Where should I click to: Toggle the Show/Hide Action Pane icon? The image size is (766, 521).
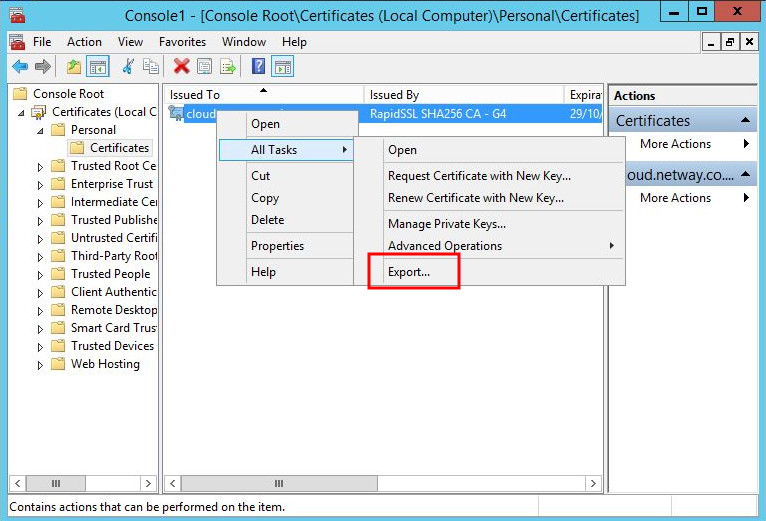pos(283,66)
